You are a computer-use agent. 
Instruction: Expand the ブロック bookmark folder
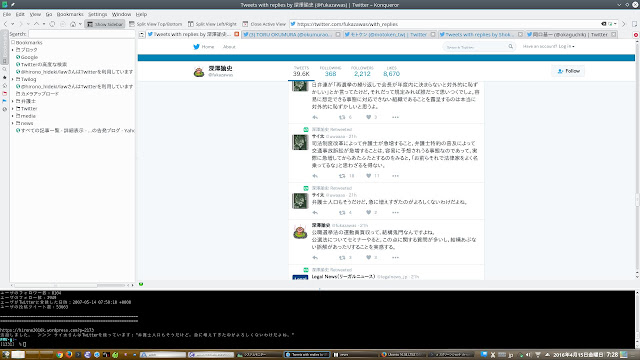coord(13,50)
